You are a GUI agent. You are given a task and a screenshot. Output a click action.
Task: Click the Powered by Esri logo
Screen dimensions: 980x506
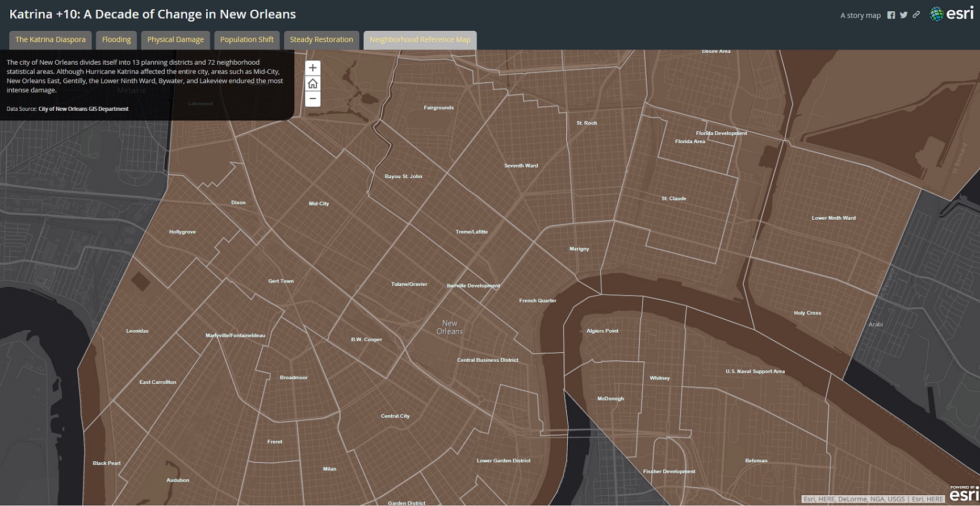click(964, 494)
